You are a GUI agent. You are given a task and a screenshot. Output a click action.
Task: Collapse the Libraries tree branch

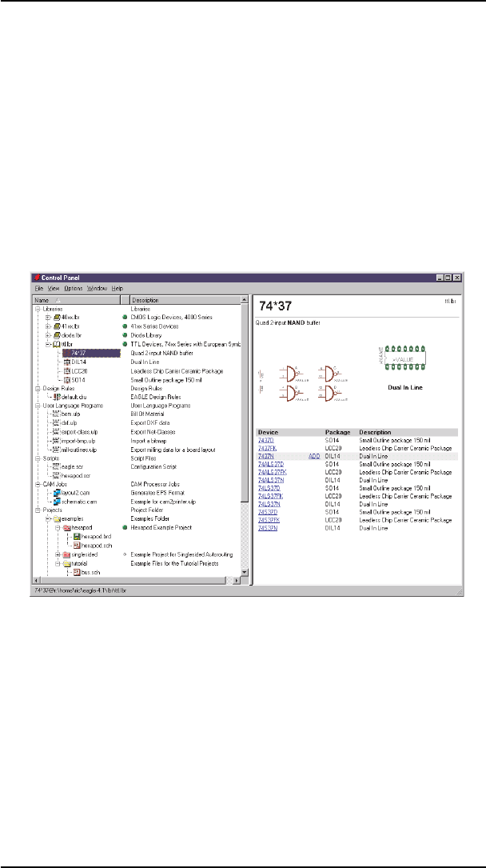click(x=38, y=309)
